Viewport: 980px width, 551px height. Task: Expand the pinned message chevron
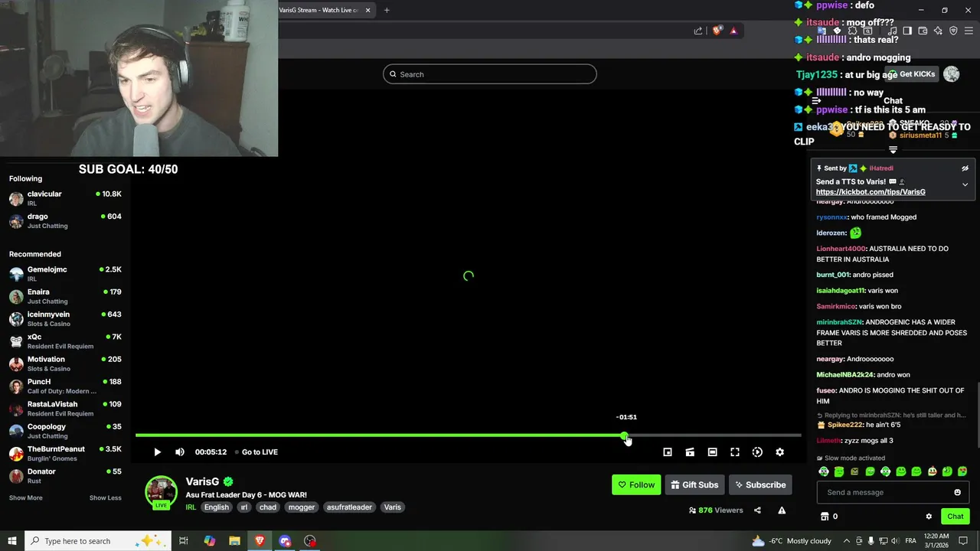tap(965, 184)
